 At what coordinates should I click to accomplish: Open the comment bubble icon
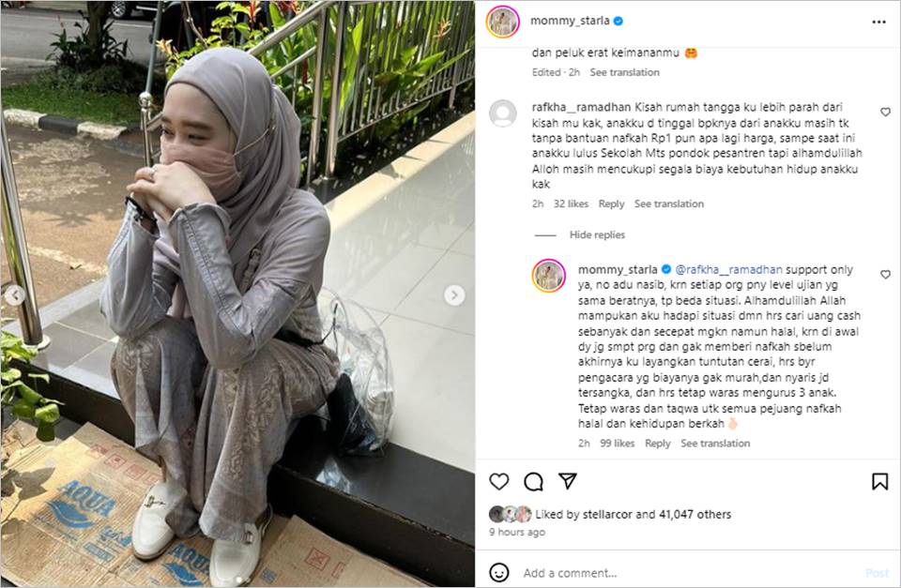point(533,481)
